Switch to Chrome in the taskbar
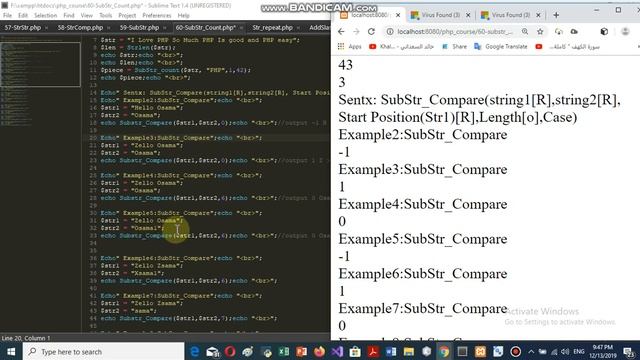 click(444, 351)
